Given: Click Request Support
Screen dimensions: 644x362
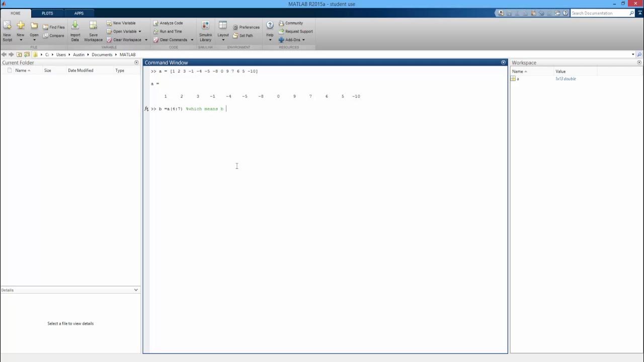Looking at the screenshot, I should pyautogui.click(x=296, y=31).
